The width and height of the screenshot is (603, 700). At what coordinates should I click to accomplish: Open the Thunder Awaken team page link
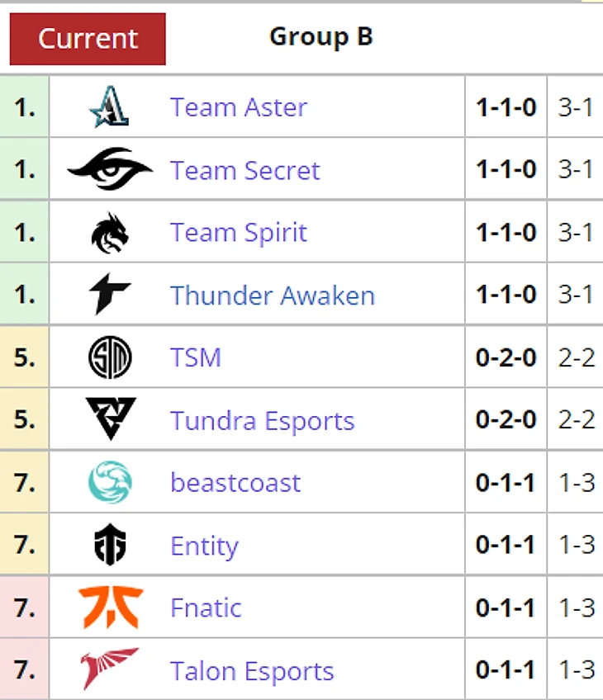click(x=273, y=296)
